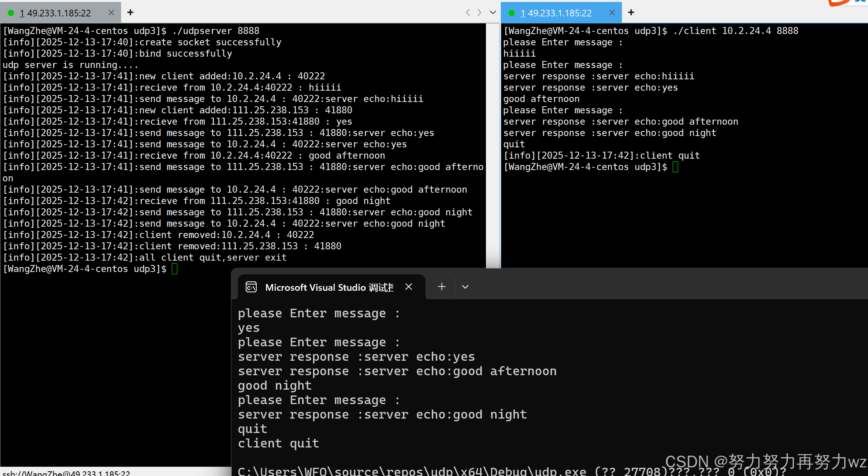868x476 pixels.
Task: Close the right 49.233.1.185:22 session tab
Action: pyautogui.click(x=612, y=13)
